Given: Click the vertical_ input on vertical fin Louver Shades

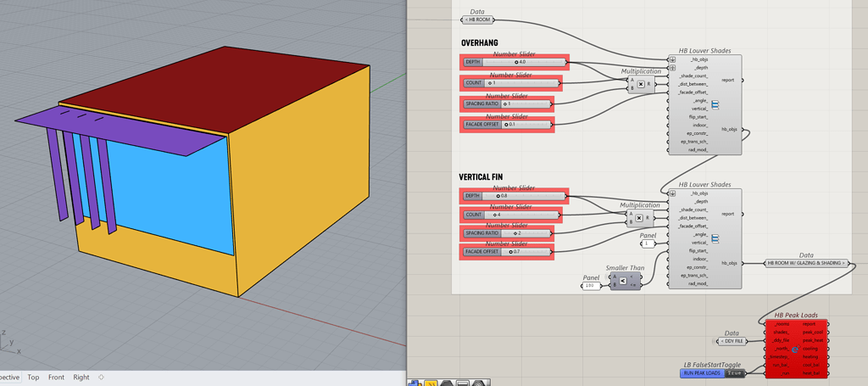Looking at the screenshot, I should pyautogui.click(x=699, y=243).
